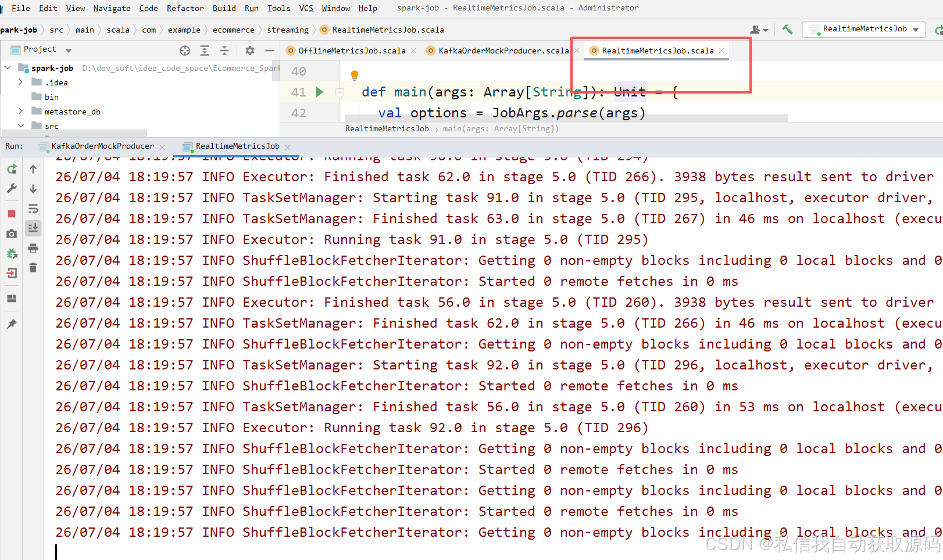Open the Build menu
Screen dimensions: 943x560
(x=224, y=8)
